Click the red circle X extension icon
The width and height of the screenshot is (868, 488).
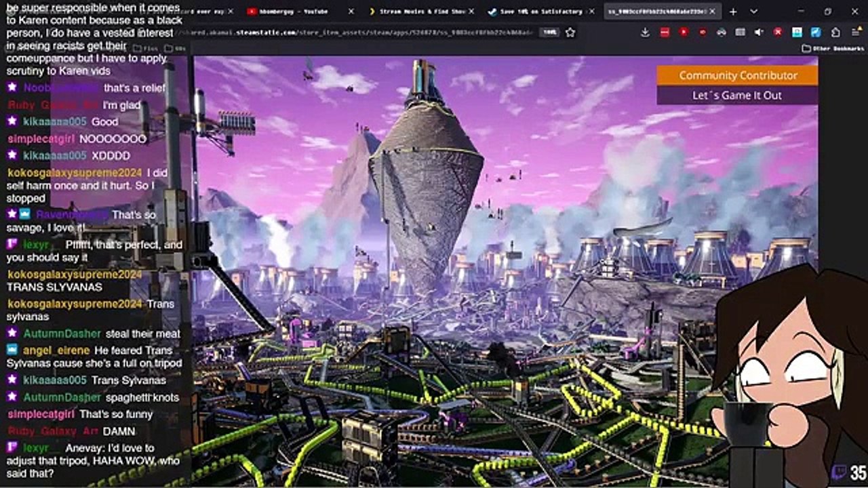778,32
